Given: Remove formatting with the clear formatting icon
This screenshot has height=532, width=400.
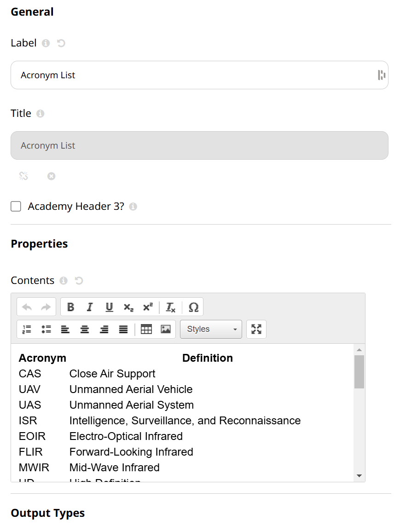Looking at the screenshot, I should click(170, 307).
